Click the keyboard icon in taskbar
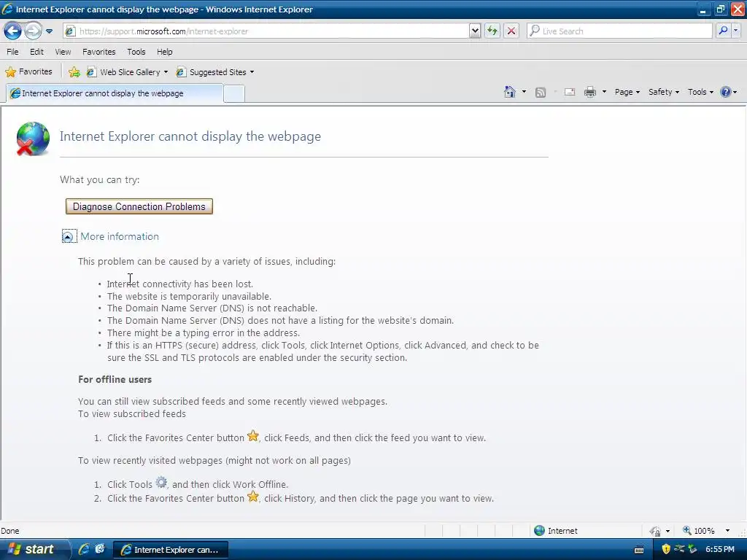This screenshot has height=560, width=747. (x=639, y=550)
